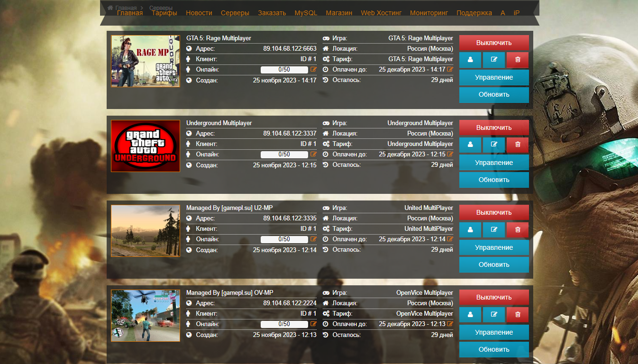Click the user icon button for U2-MP server
This screenshot has height=364, width=638.
470,229
